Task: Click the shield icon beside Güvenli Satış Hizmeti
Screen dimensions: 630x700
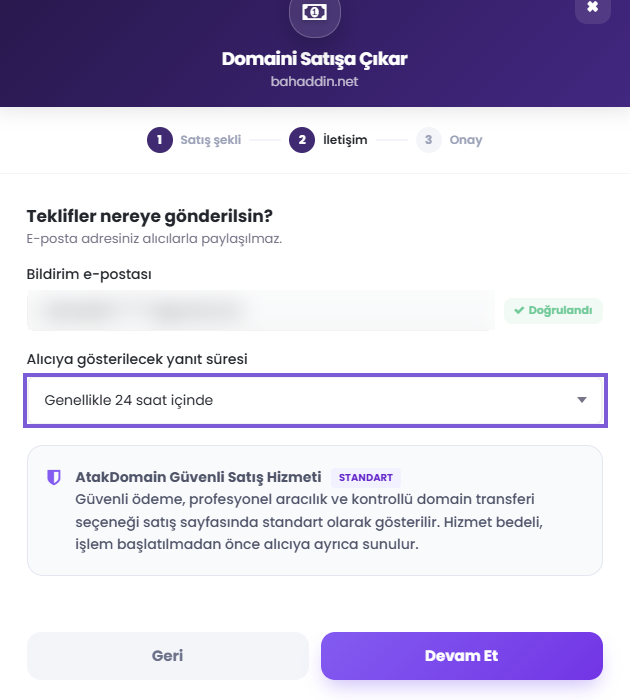Action: coord(54,477)
